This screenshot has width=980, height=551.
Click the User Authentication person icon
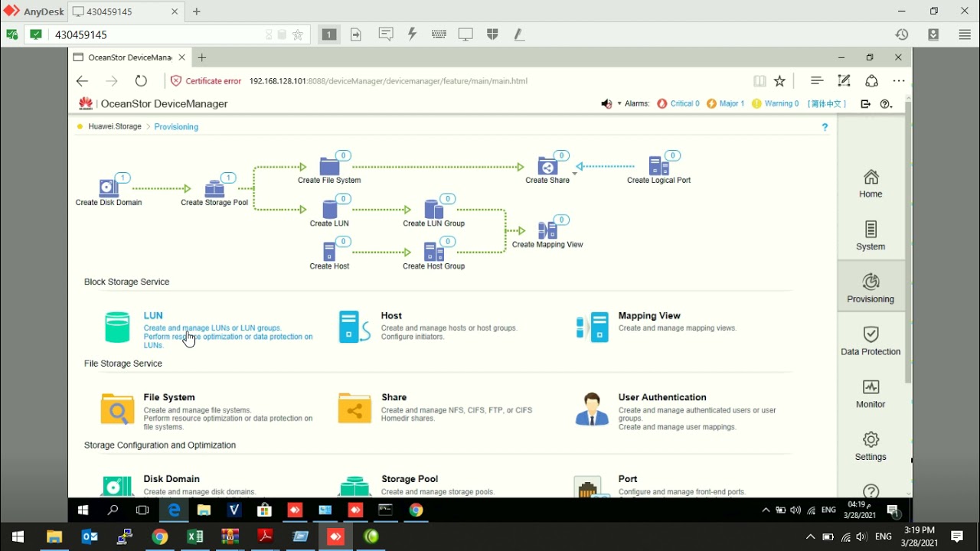pos(592,409)
